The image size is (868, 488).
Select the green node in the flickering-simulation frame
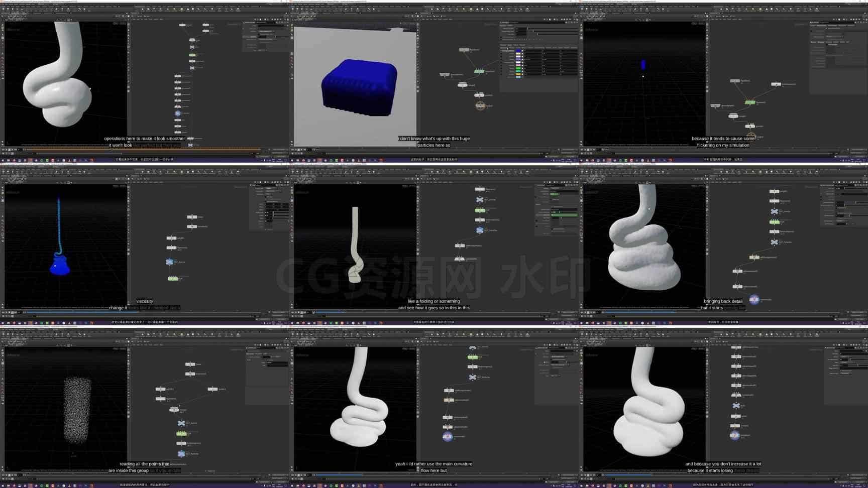(750, 102)
